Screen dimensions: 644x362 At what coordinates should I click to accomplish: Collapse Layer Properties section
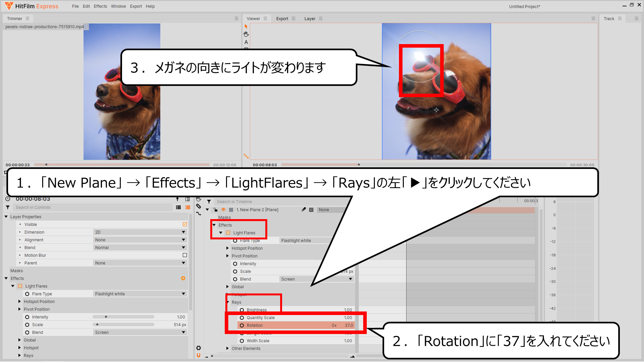coord(6,217)
